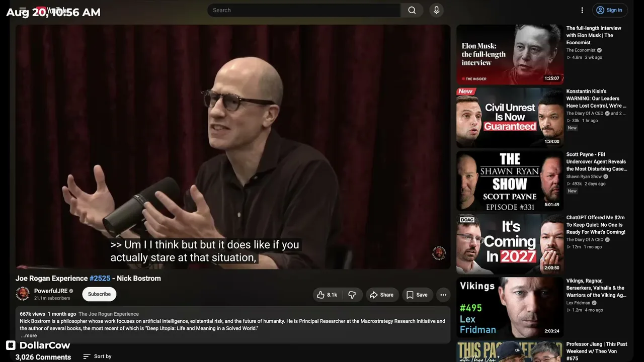This screenshot has height=362, width=644.
Task: Click the '5:01:49' duration badge
Action: (x=552, y=205)
